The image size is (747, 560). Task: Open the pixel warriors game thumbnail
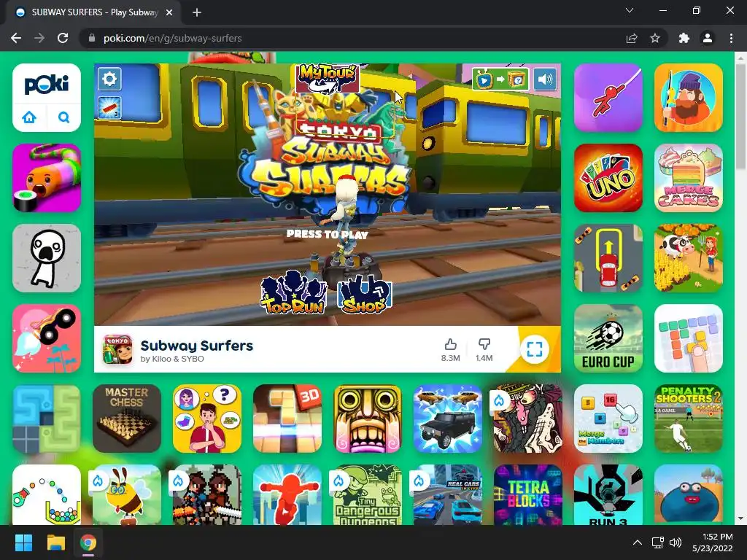[207, 495]
